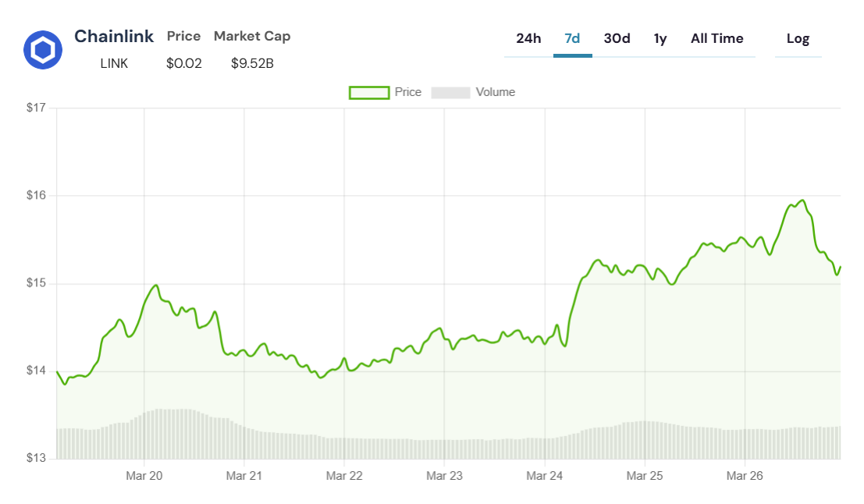The image size is (864, 504).
Task: Click the gray Volume legend swatch
Action: point(451,93)
